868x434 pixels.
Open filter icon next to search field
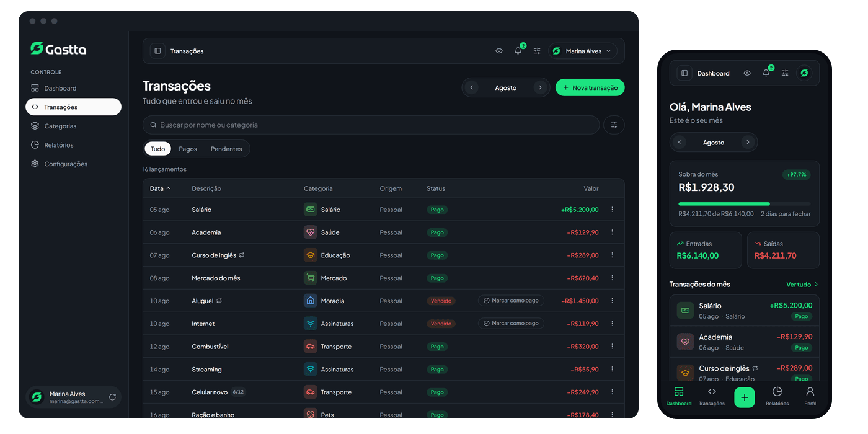point(614,125)
